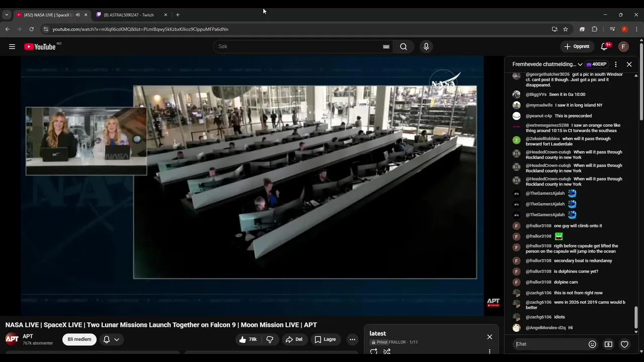Click the install app icon in address bar
The image size is (644, 362).
[x=554, y=29]
